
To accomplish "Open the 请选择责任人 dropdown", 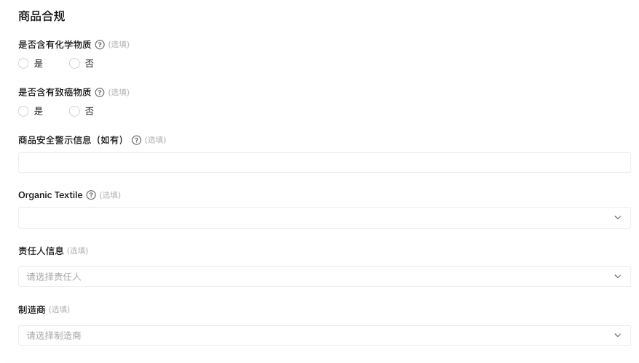I will [x=324, y=277].
